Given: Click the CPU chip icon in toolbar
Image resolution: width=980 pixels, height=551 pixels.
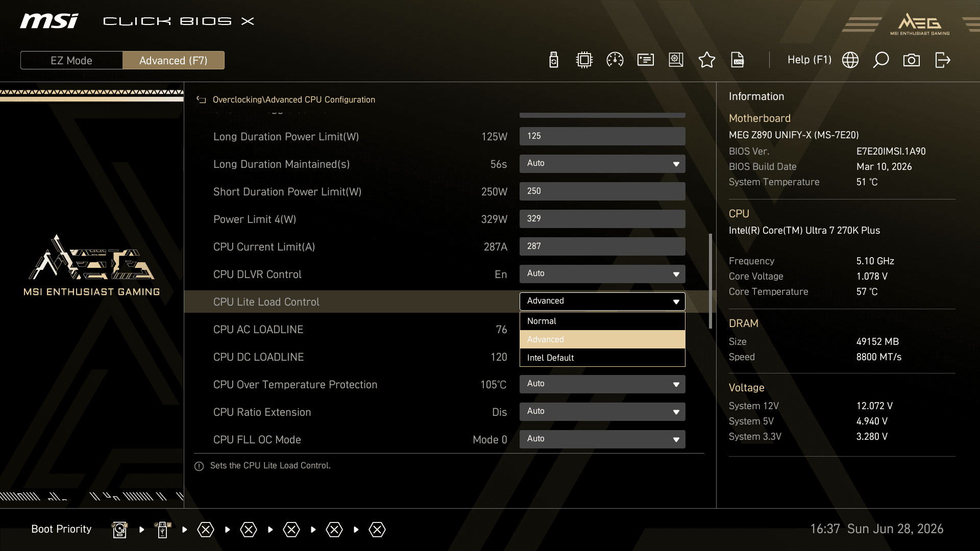Looking at the screenshot, I should click(584, 60).
